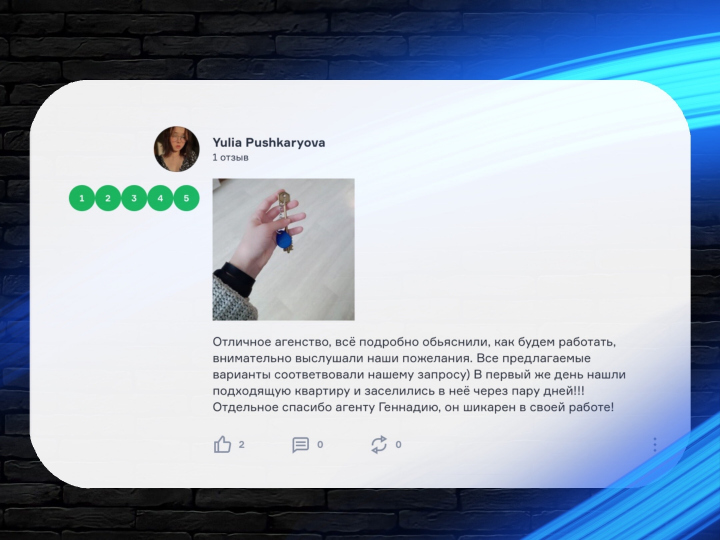Click the last review line mentioning агенту Геннадию

click(413, 407)
